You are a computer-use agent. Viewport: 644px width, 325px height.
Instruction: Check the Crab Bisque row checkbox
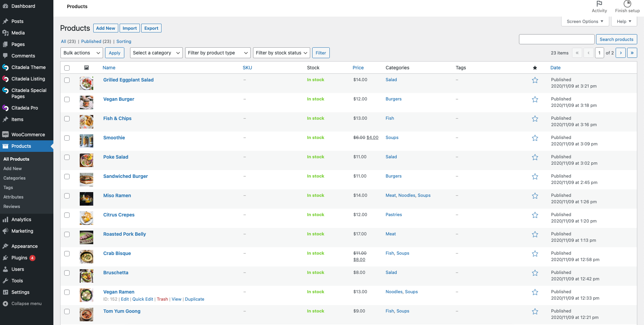click(x=67, y=254)
